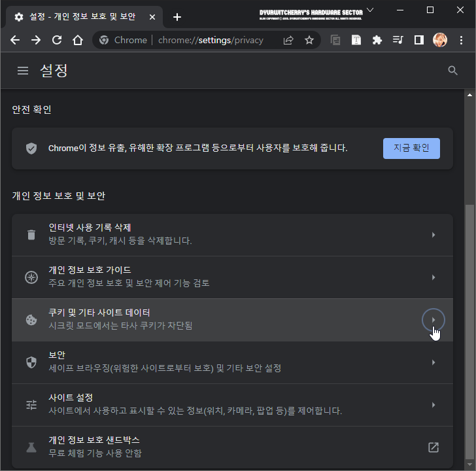This screenshot has width=476, height=471.
Task: Click the 설정 page title
Action: point(54,71)
